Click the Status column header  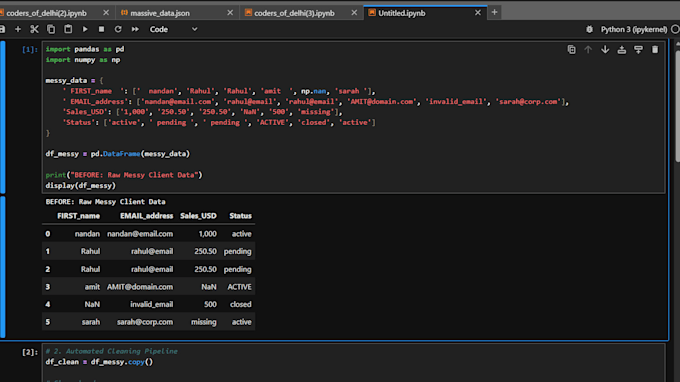[240, 216]
